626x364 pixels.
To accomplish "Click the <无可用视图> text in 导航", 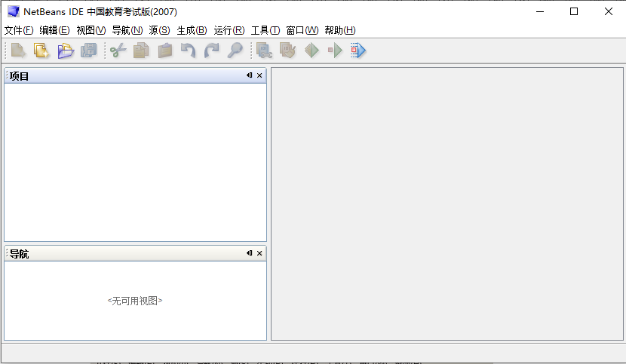I will (x=135, y=301).
